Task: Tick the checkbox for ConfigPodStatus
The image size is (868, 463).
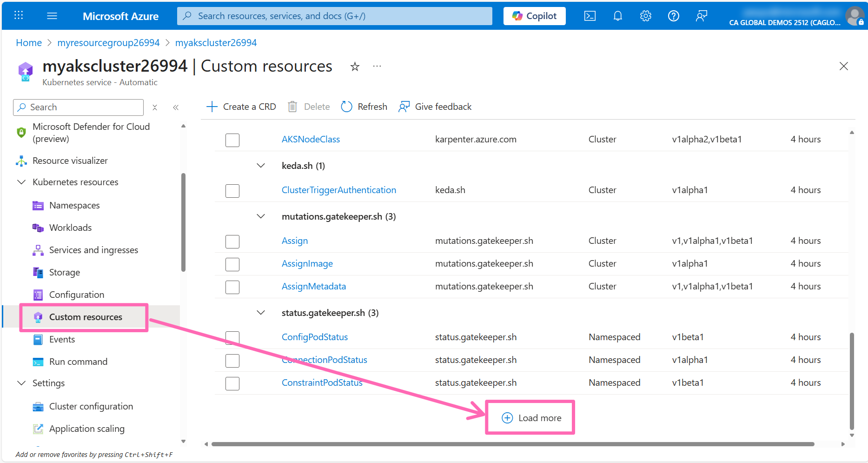Action: click(x=232, y=338)
